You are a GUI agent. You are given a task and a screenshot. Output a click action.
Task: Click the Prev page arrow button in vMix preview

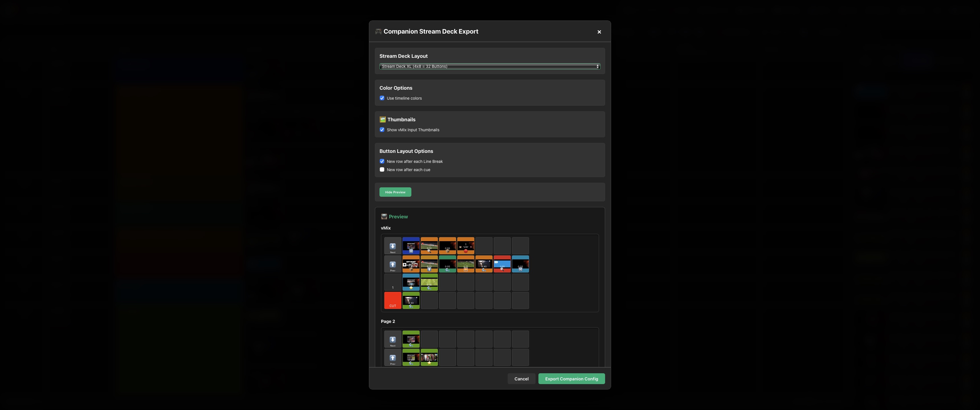pyautogui.click(x=393, y=264)
